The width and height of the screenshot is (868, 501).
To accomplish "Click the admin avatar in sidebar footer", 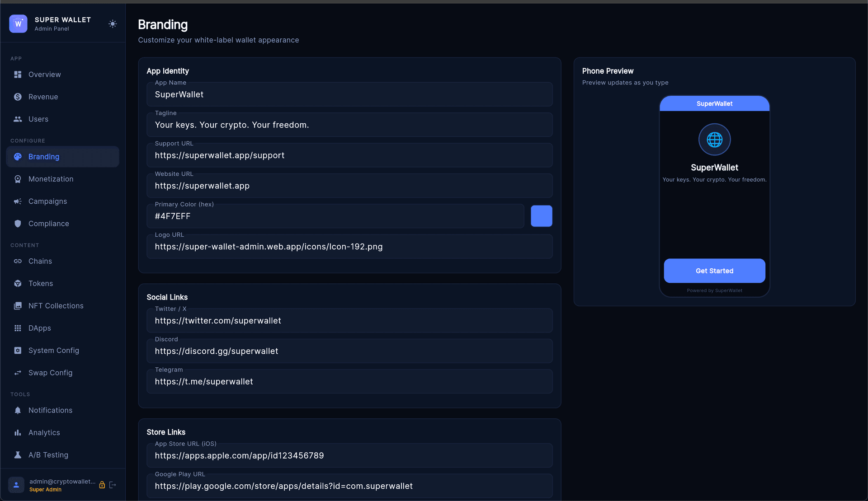I will [x=16, y=485].
